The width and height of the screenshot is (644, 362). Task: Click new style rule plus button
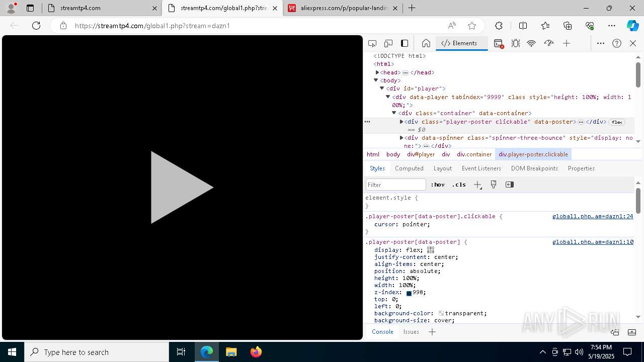477,185
